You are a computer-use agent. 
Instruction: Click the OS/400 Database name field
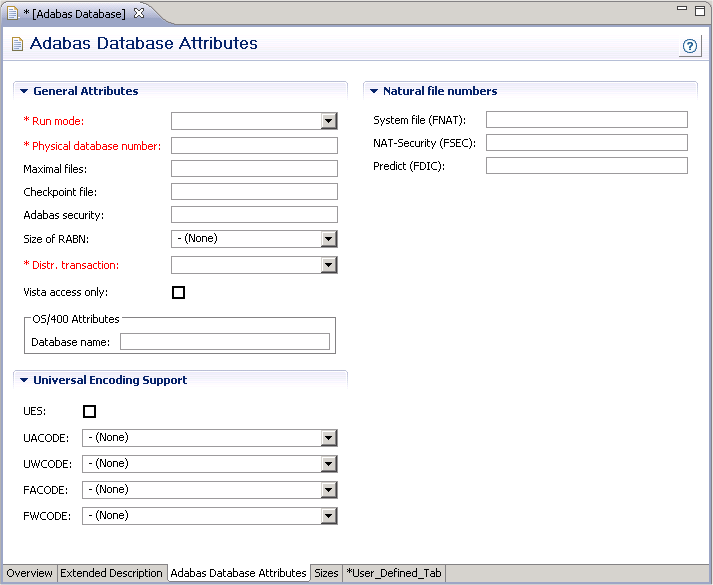225,342
